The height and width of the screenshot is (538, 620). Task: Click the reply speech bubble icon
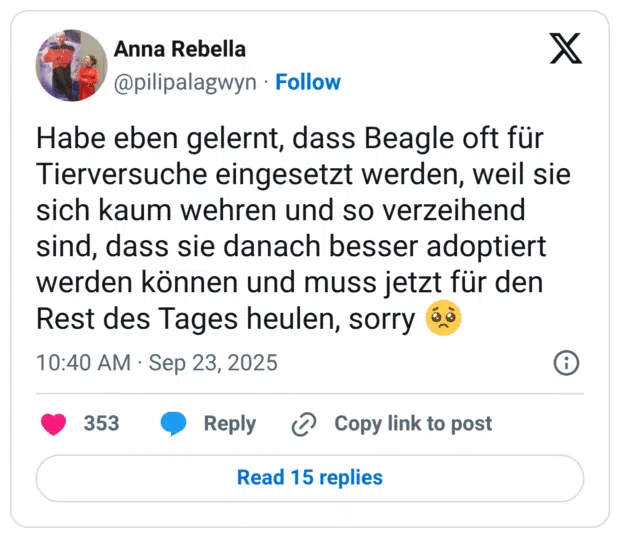[173, 424]
